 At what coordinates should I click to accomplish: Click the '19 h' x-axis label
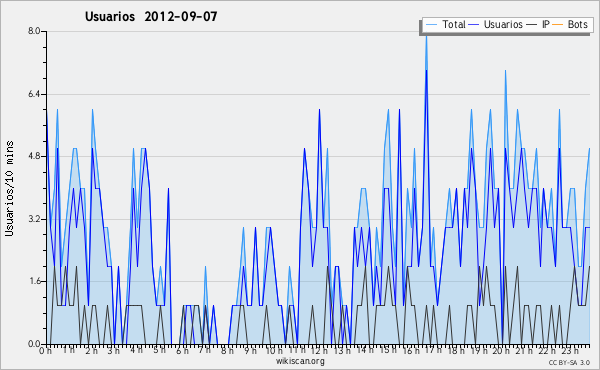tap(479, 351)
